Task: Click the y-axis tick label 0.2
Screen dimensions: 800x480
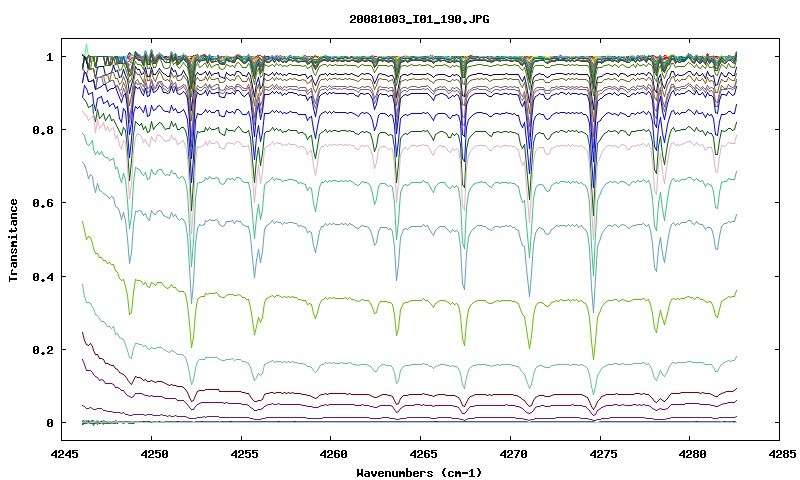Action: [x=43, y=350]
